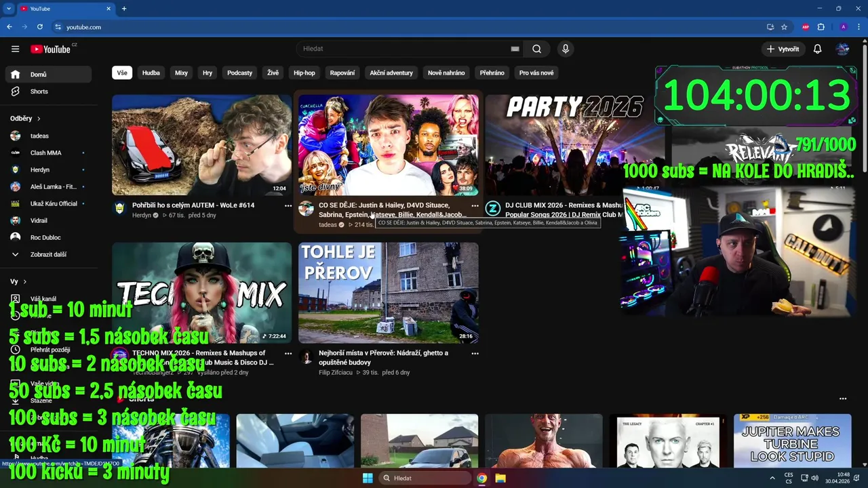This screenshot has width=868, height=488.
Task: Open the Vytvořit create menu
Action: tap(783, 49)
